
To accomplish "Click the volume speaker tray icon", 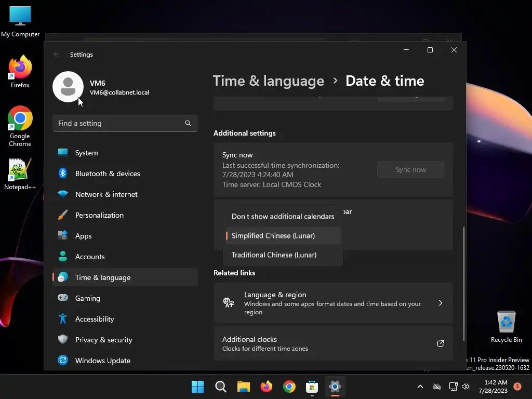I will pyautogui.click(x=465, y=387).
